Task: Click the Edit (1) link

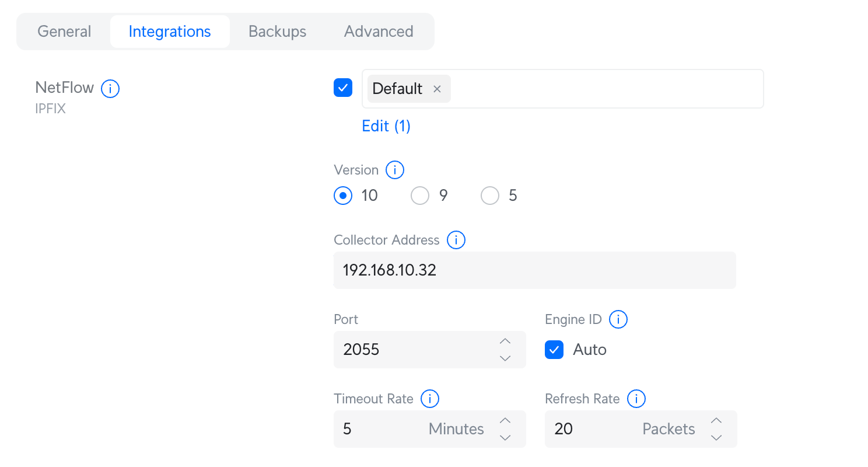Action: [x=386, y=126]
